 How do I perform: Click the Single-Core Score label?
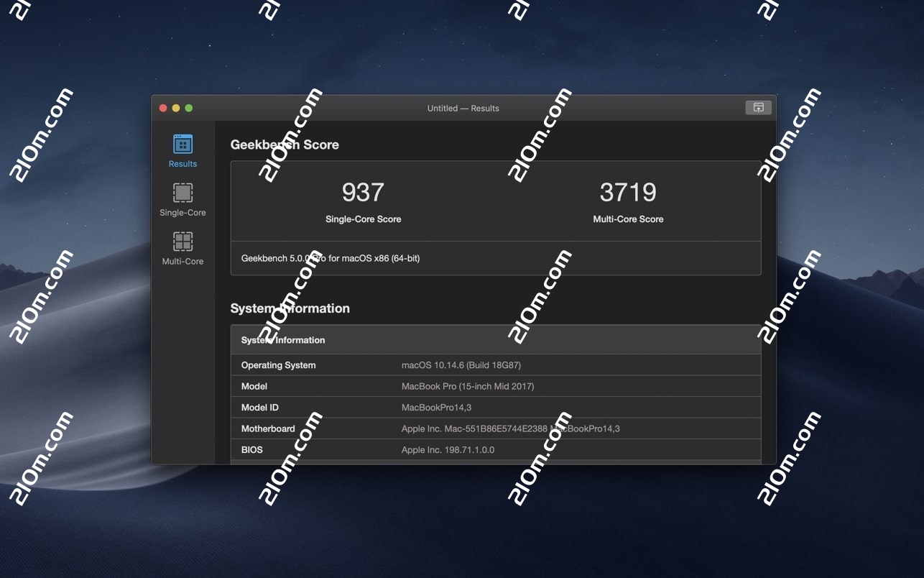coord(363,219)
